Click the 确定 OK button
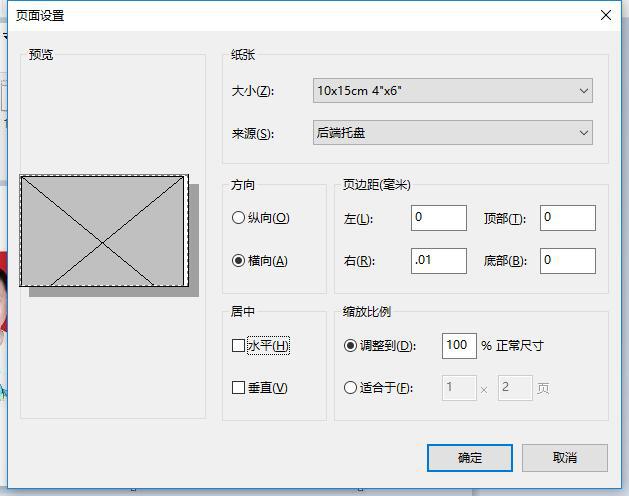629x496 pixels. click(x=470, y=457)
